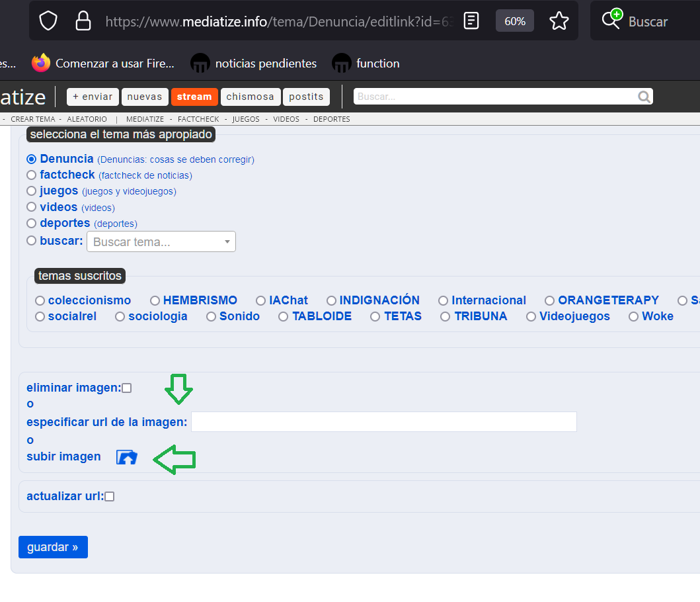Viewport: 700px width, 602px height.
Task: Open the Buscar tema dropdown
Action: (161, 241)
